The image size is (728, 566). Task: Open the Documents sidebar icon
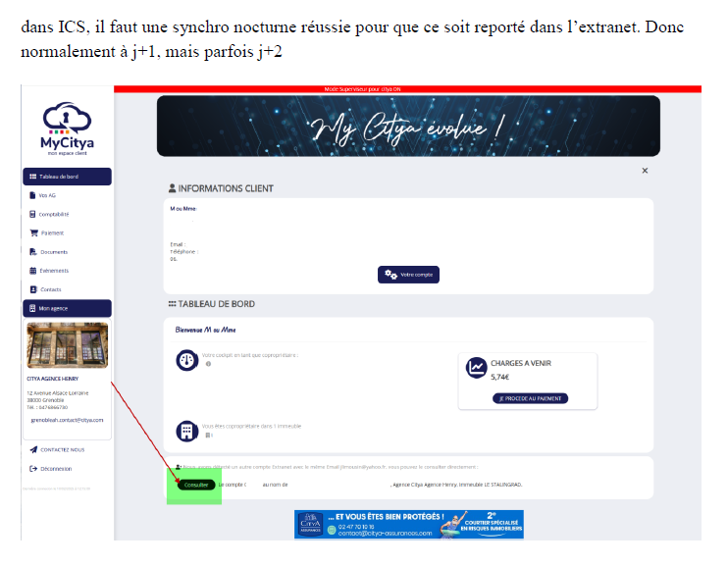tap(33, 252)
